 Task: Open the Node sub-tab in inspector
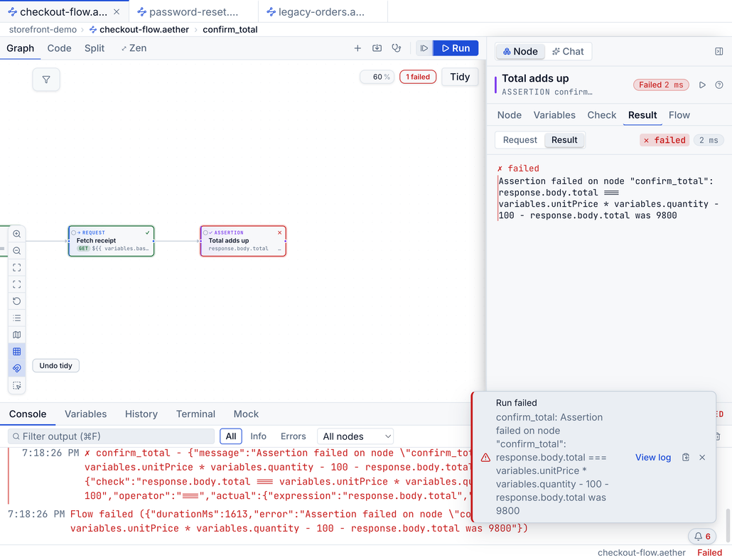coord(510,115)
